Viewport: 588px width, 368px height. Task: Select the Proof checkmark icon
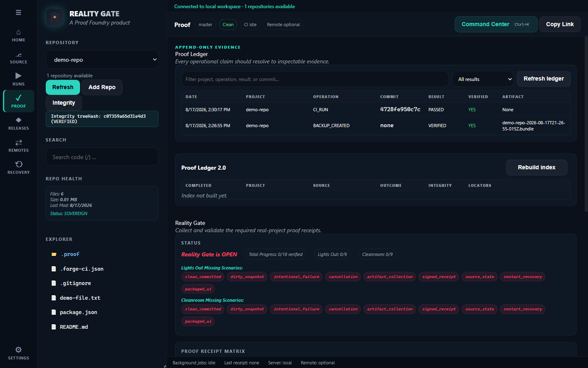tap(18, 98)
